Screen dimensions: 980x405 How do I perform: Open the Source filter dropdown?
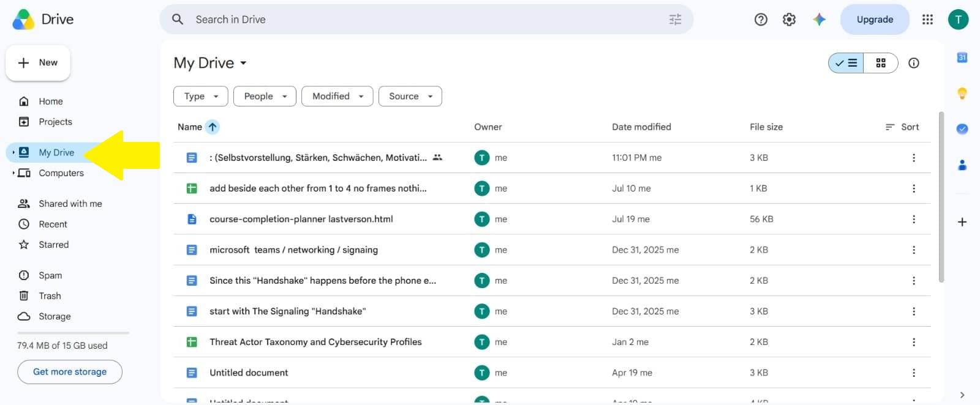(410, 96)
